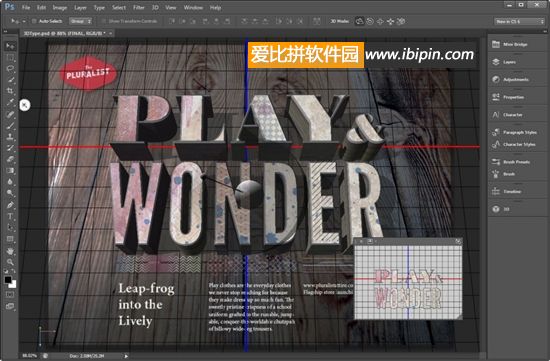Choose the Slide 3D object mode icon
The image size is (550, 361).
coord(390,21)
